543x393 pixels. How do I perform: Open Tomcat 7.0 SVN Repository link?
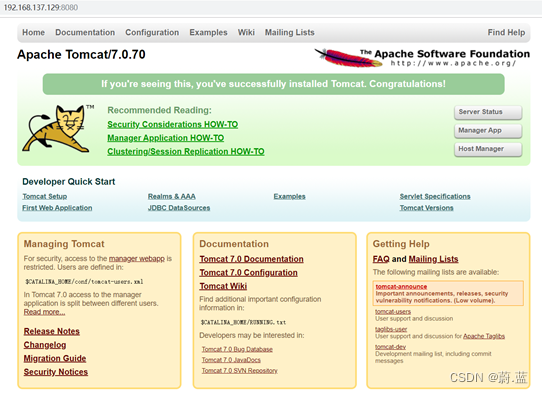240,371
